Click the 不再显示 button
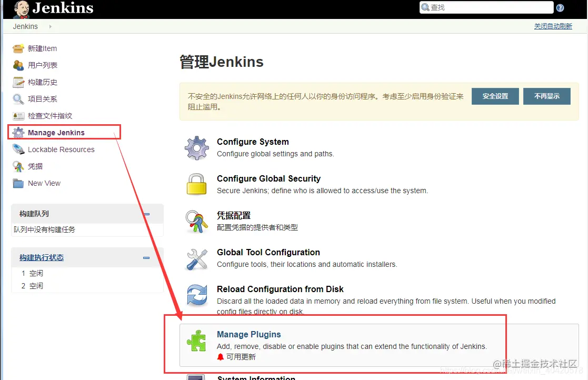Viewport: 588px width, 380px height. point(547,96)
